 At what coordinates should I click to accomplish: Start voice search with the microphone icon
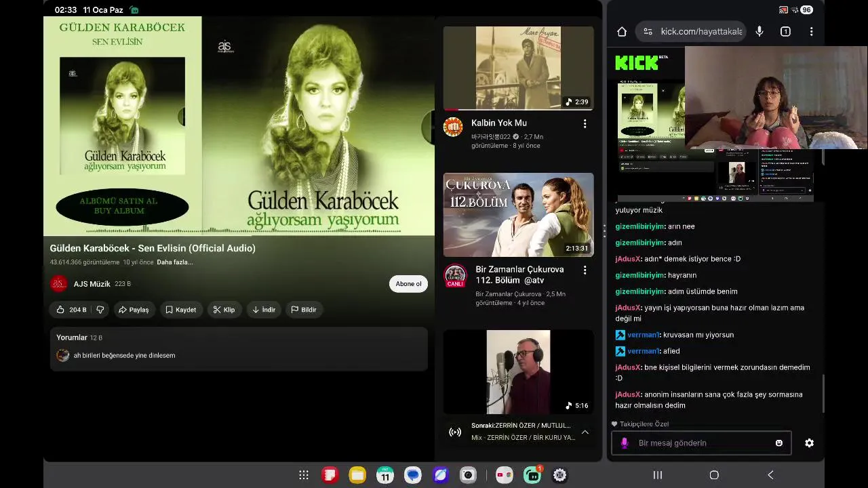pyautogui.click(x=759, y=31)
